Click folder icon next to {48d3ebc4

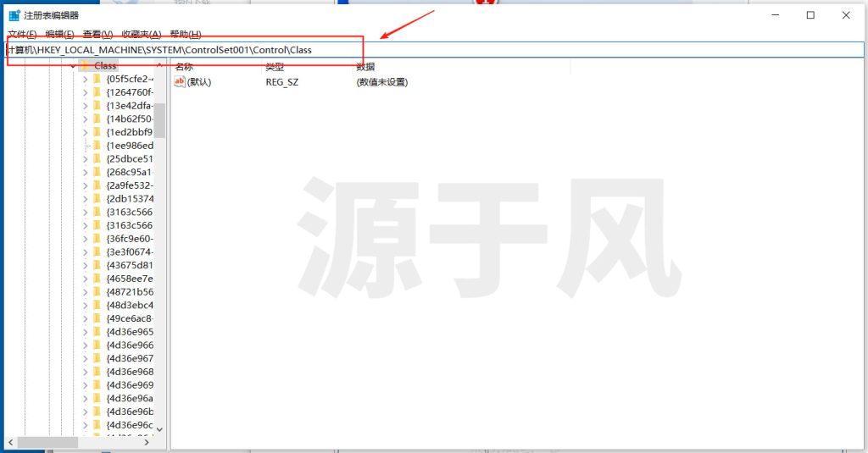click(97, 305)
